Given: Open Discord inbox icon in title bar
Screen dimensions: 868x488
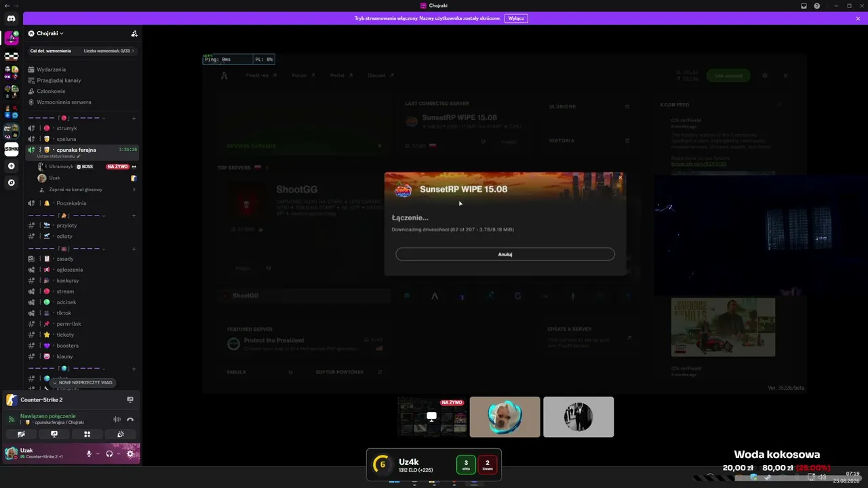Looking at the screenshot, I should 804,5.
